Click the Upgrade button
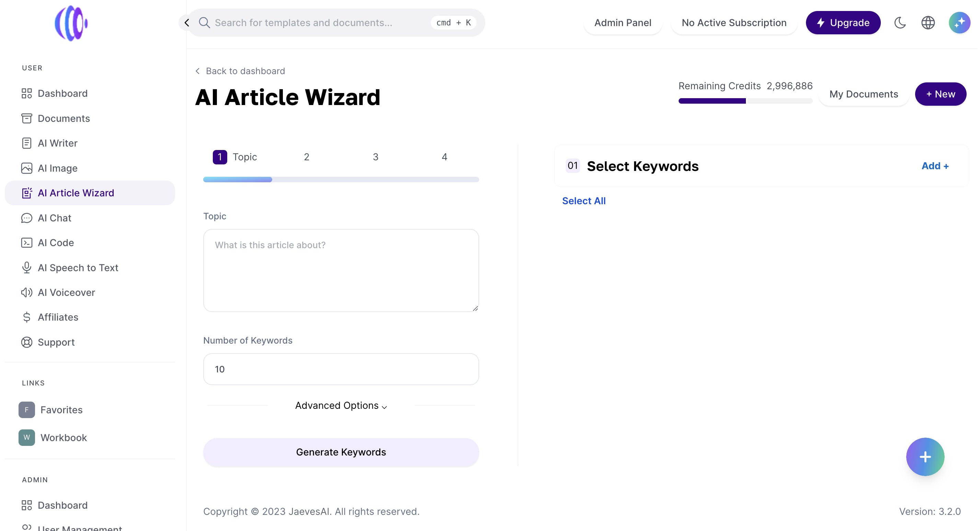Screen dimensions: 980x531 (843, 23)
